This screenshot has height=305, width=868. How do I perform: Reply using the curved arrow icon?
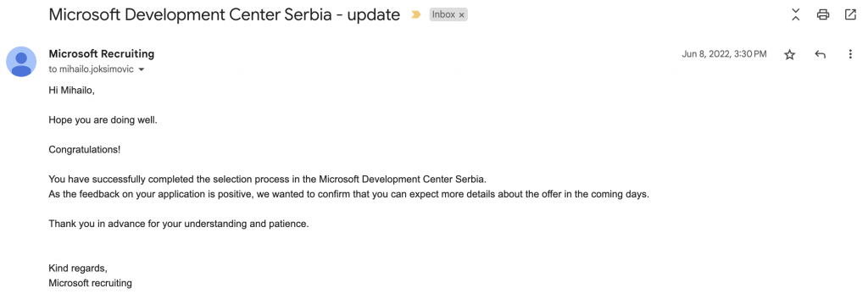tap(820, 54)
